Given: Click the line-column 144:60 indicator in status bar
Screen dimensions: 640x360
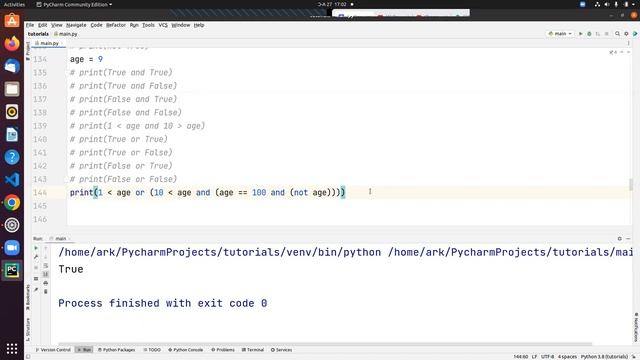Looking at the screenshot, I should click(x=520, y=357).
